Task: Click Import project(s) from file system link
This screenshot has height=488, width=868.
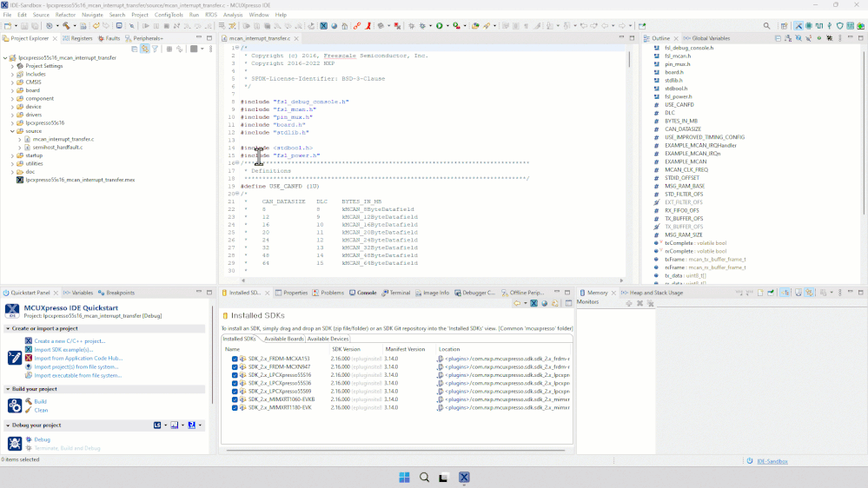Action: click(x=76, y=366)
